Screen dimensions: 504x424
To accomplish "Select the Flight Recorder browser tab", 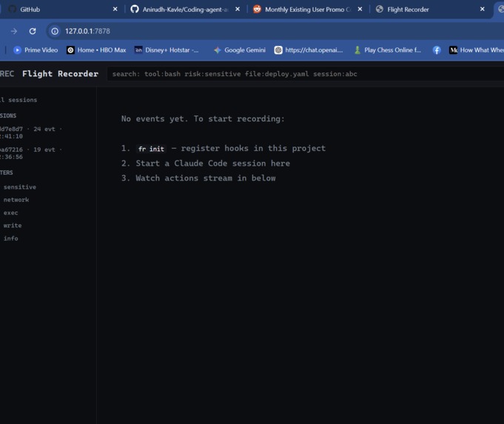I will [430, 10].
